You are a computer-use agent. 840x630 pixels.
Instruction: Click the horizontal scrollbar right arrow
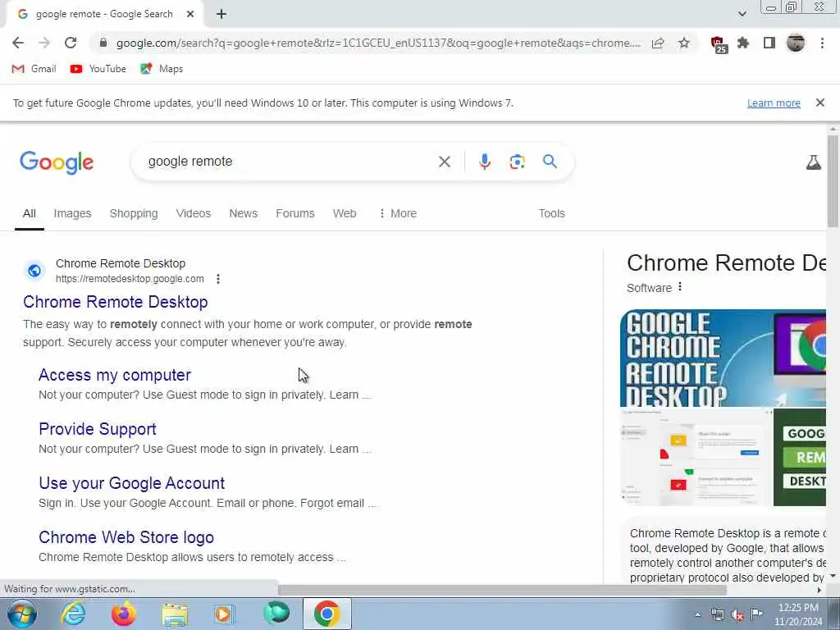[x=819, y=590]
